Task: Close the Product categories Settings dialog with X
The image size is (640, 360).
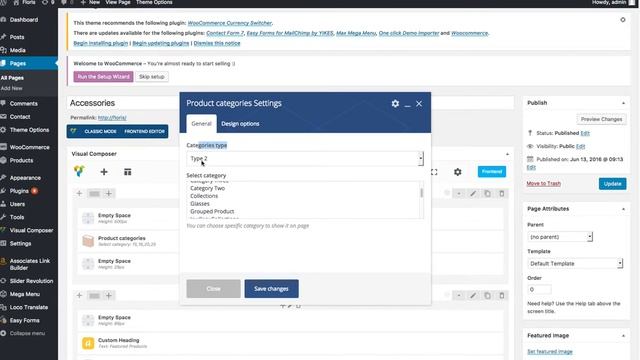Action: (419, 104)
